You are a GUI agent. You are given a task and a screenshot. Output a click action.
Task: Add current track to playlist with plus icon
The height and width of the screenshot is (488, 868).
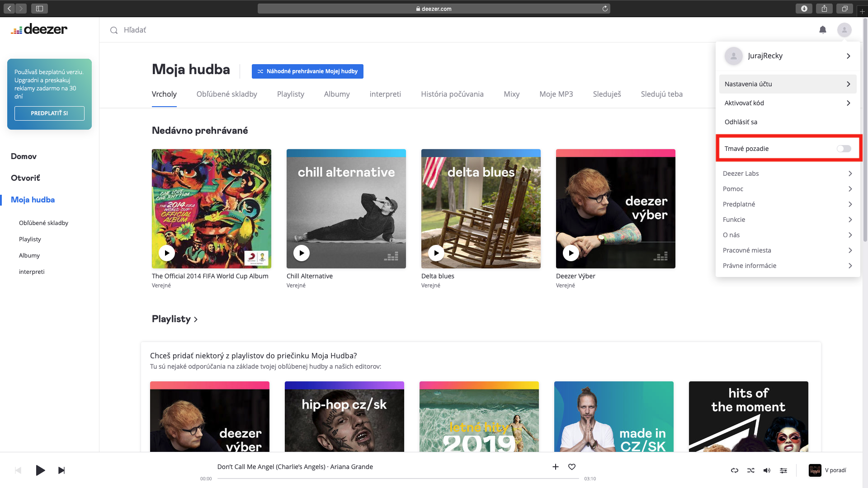click(x=556, y=467)
